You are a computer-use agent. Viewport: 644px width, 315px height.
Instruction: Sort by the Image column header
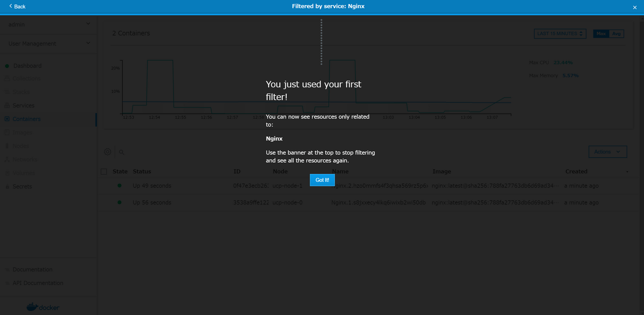pyautogui.click(x=441, y=172)
